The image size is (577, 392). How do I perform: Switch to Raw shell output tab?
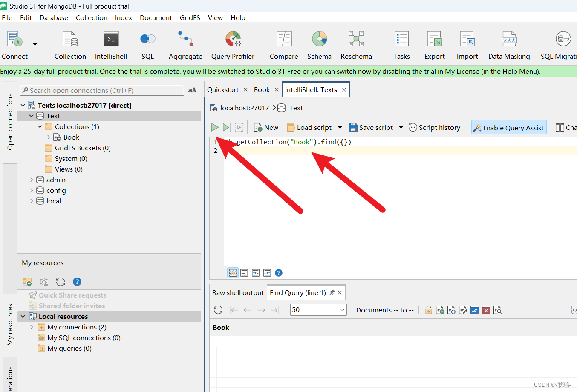238,292
